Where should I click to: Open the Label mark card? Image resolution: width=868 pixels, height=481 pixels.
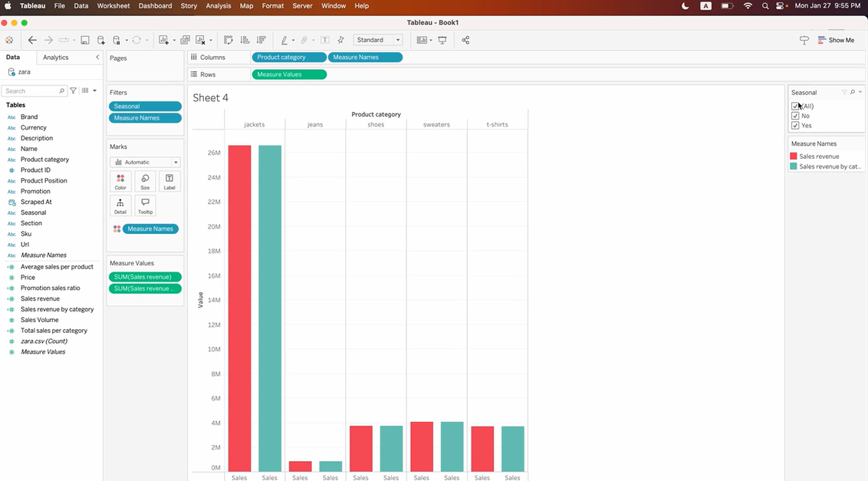169,182
